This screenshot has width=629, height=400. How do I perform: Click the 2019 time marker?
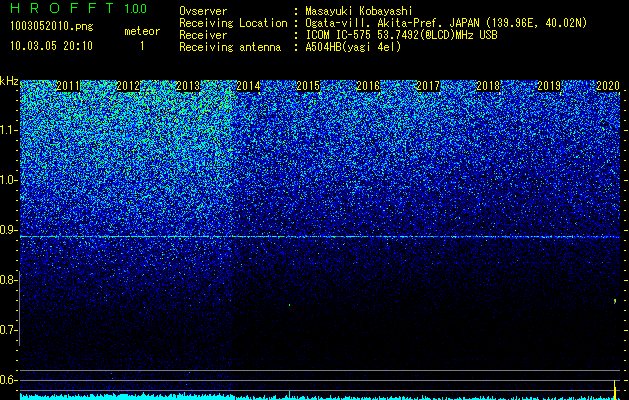click(549, 86)
